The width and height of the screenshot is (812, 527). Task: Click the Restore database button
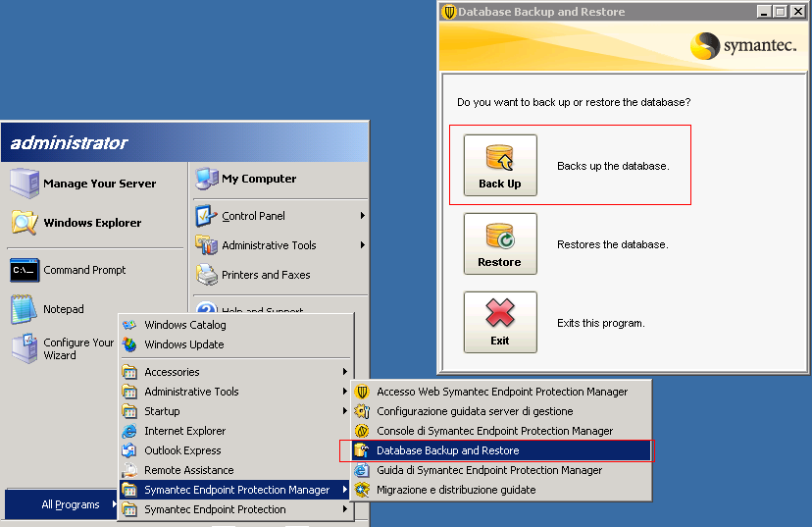[x=500, y=243]
